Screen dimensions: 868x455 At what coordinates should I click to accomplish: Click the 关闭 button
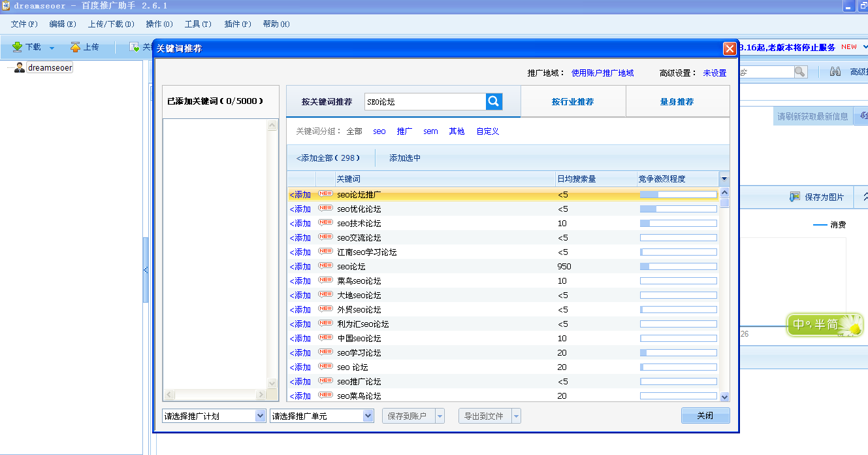click(705, 416)
